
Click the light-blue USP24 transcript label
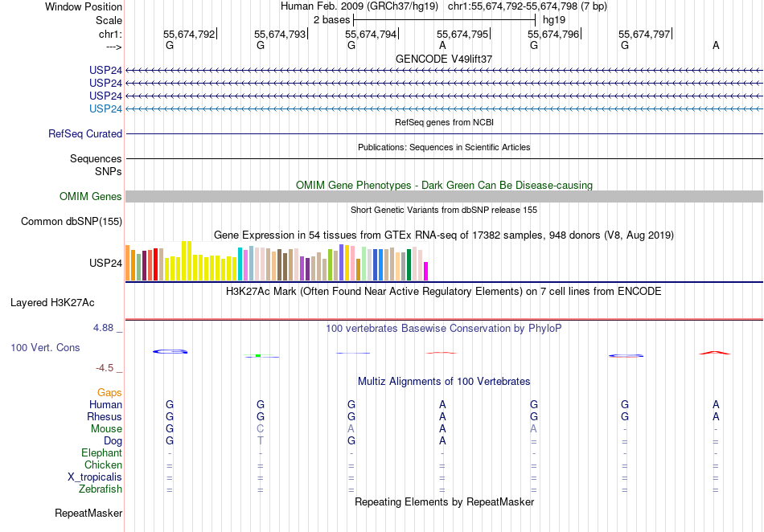(x=105, y=108)
